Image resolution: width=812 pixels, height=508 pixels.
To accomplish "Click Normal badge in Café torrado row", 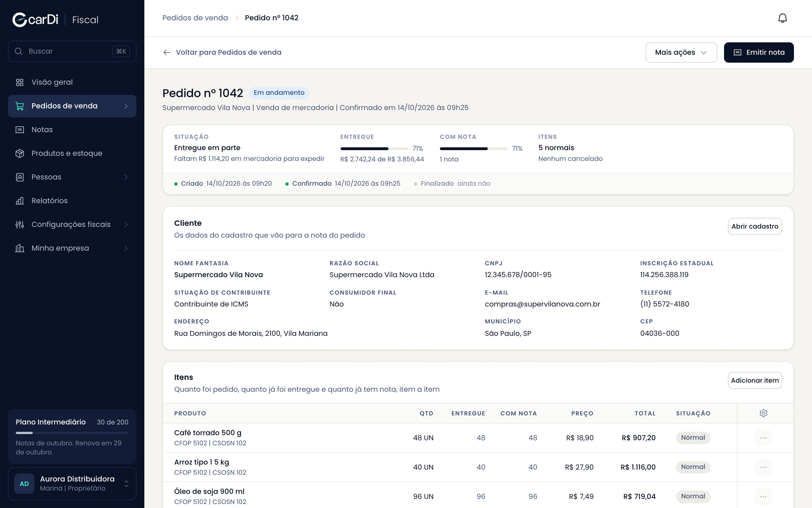I will 693,438.
